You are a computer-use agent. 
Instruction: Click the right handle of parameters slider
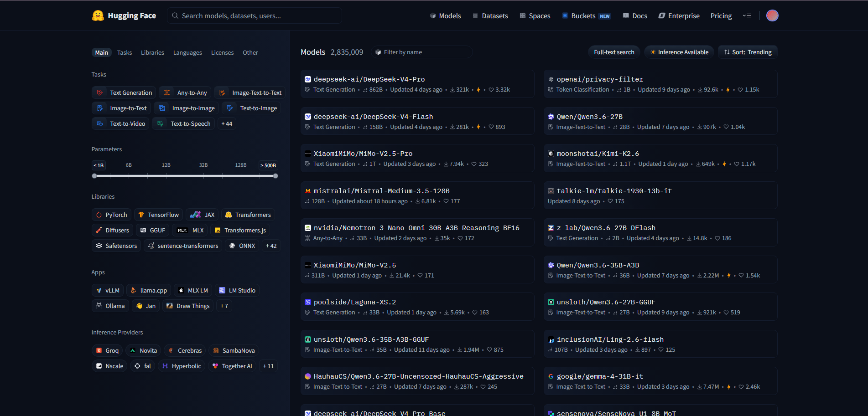(x=275, y=176)
